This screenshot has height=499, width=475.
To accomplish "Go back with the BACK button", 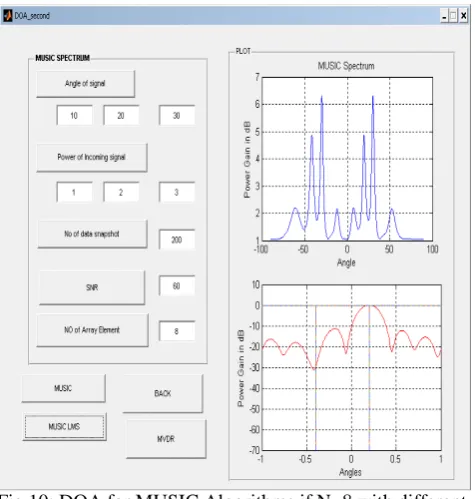I will (163, 394).
